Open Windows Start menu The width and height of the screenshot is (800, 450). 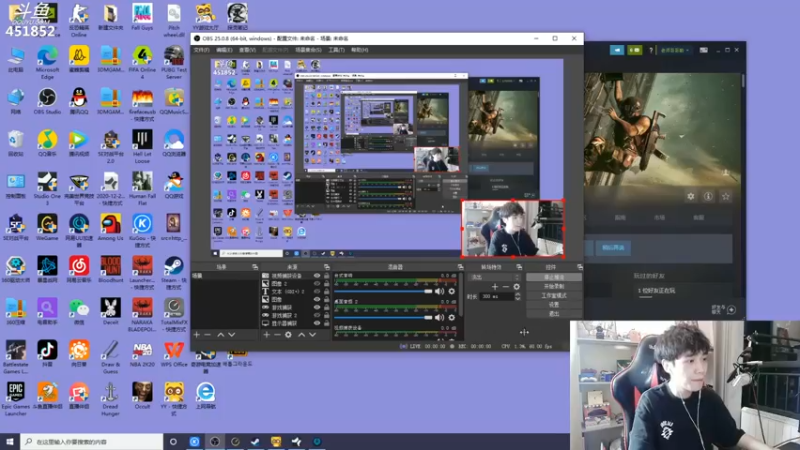click(x=10, y=442)
